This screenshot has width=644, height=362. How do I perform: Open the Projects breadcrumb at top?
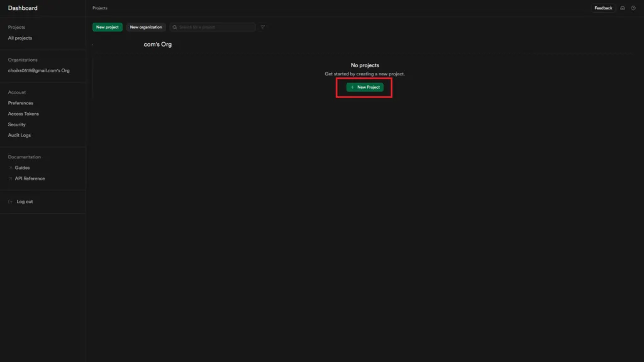click(x=99, y=8)
